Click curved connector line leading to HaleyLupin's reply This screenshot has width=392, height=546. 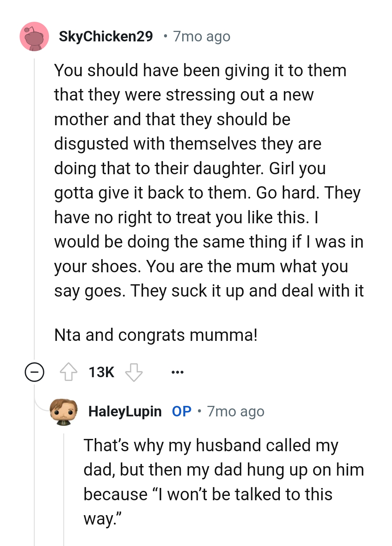40,405
